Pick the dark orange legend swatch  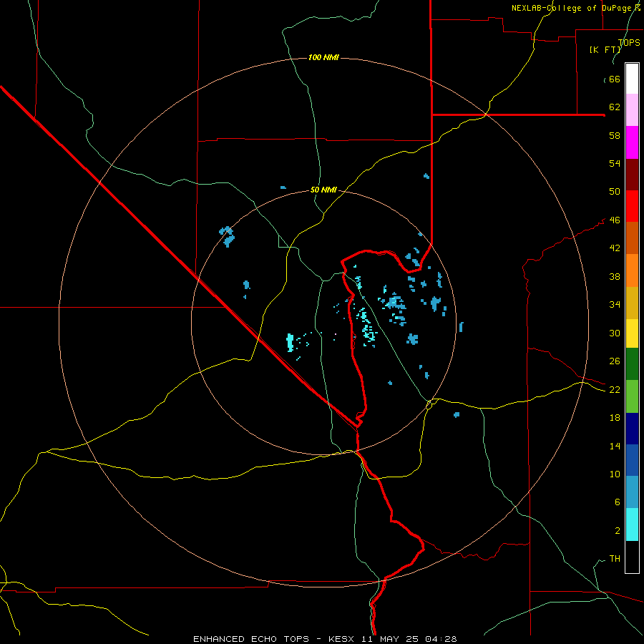coord(632,238)
